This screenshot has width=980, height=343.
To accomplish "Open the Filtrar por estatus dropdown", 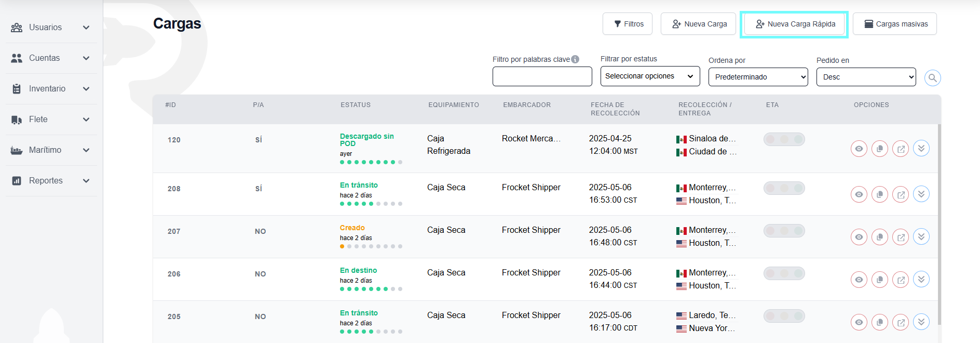I will point(650,76).
